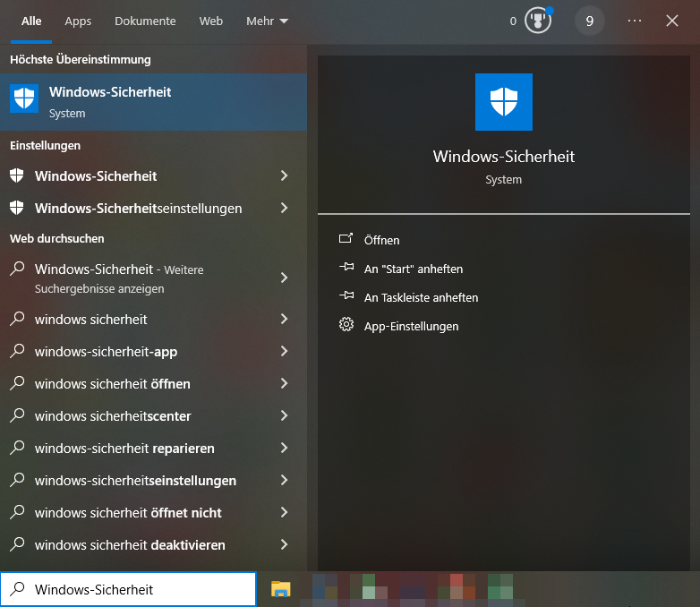This screenshot has width=700, height=607.
Task: Click pin icon for An "Start" anheften
Action: 346,268
